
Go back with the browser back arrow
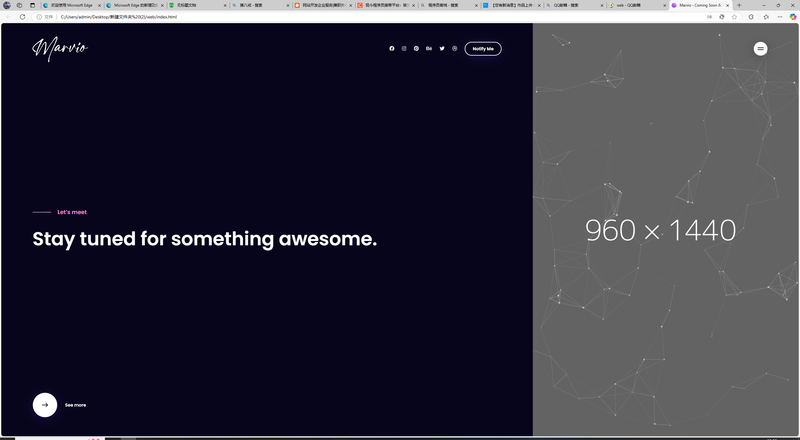(9, 17)
